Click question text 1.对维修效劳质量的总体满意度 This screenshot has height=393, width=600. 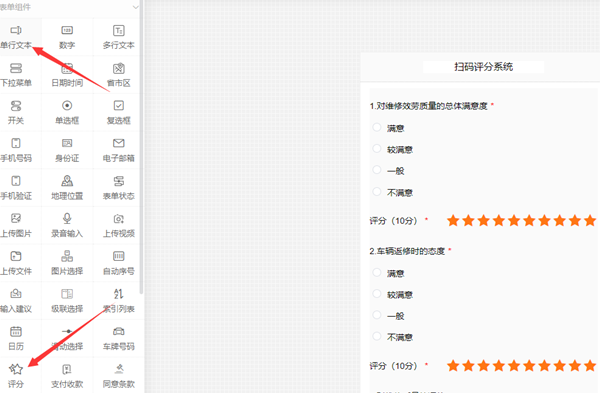pos(429,106)
